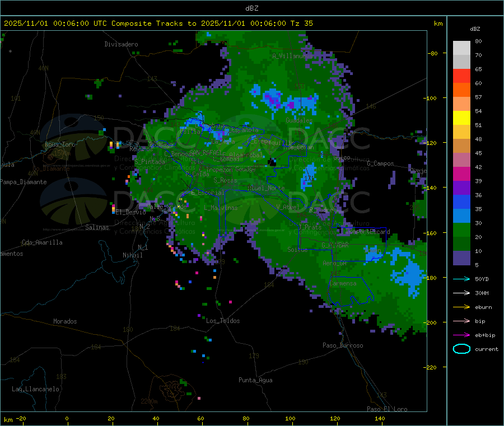This screenshot has width=504, height=426.
Task: Click the 'eb+bip' legend label
Action: click(485, 335)
